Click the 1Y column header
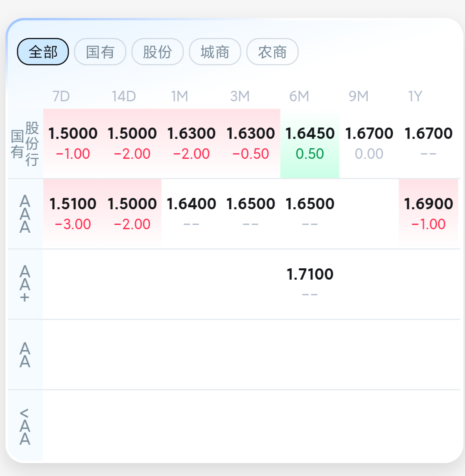Image resolution: width=465 pixels, height=476 pixels. pos(415,96)
